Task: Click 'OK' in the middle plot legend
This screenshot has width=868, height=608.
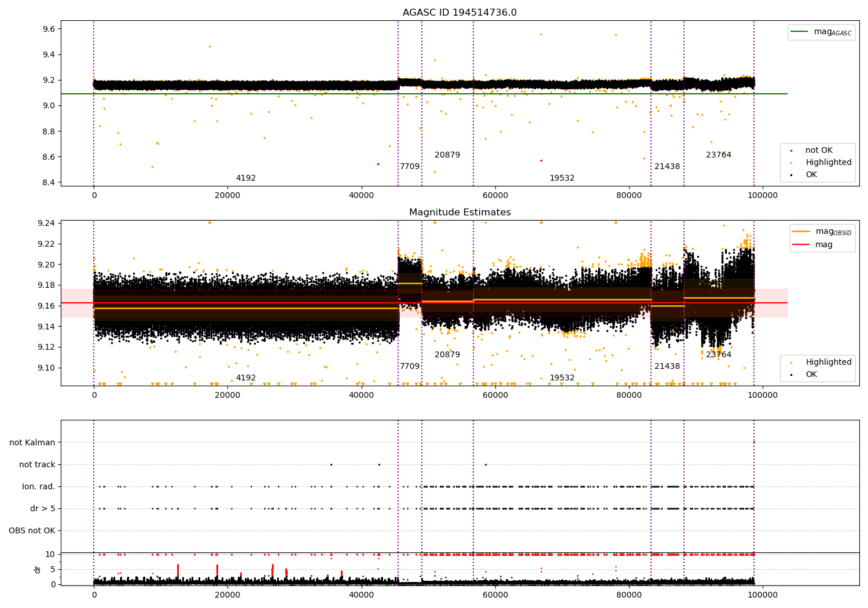Action: 811,375
